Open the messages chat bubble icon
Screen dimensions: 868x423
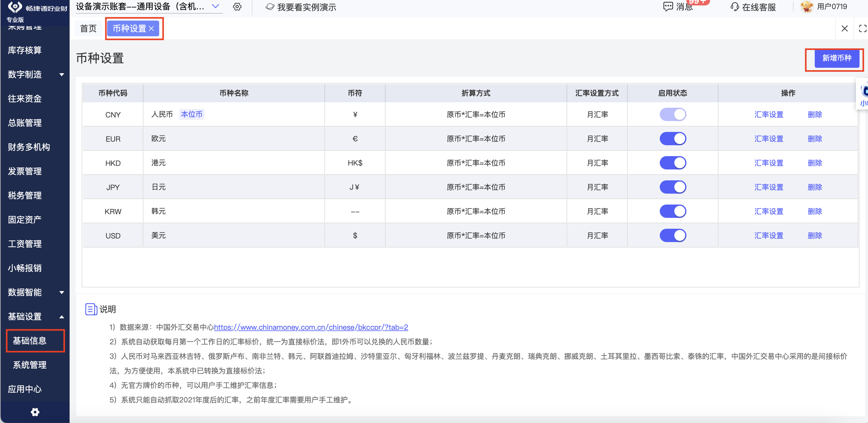[x=668, y=7]
